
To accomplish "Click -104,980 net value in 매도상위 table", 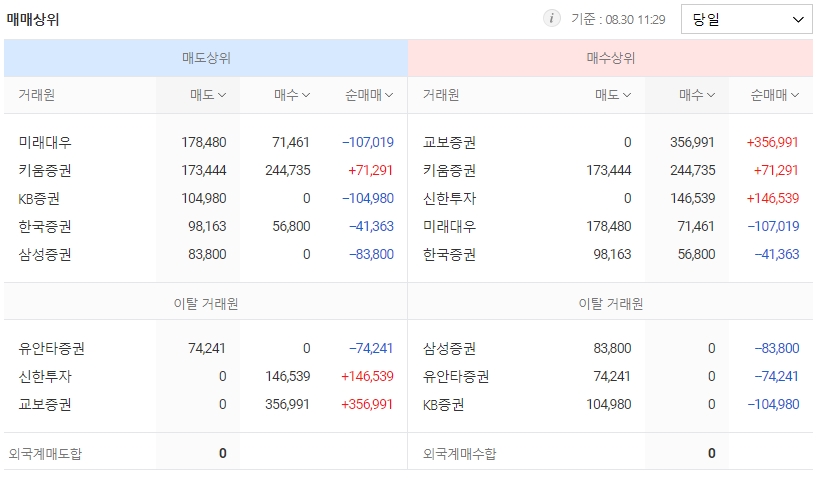I will tap(368, 199).
